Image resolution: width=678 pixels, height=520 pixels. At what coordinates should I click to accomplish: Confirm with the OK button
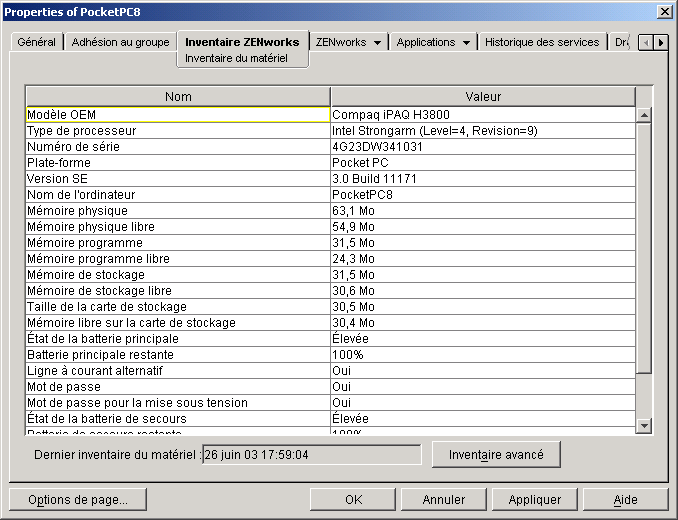click(x=353, y=500)
